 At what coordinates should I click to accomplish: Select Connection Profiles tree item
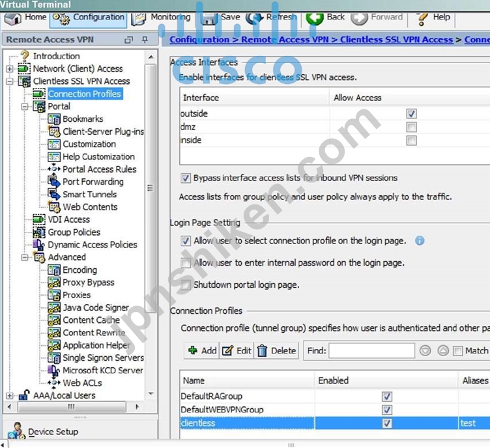click(x=84, y=94)
